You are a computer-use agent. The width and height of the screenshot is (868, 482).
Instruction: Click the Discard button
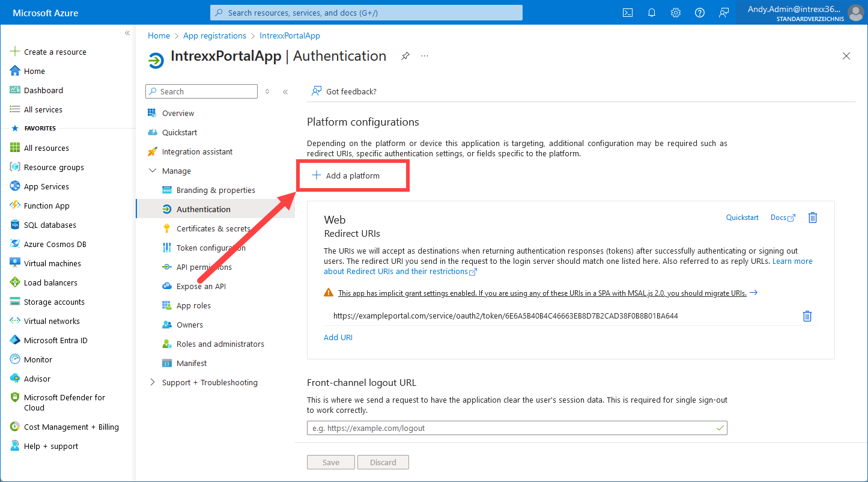[383, 462]
